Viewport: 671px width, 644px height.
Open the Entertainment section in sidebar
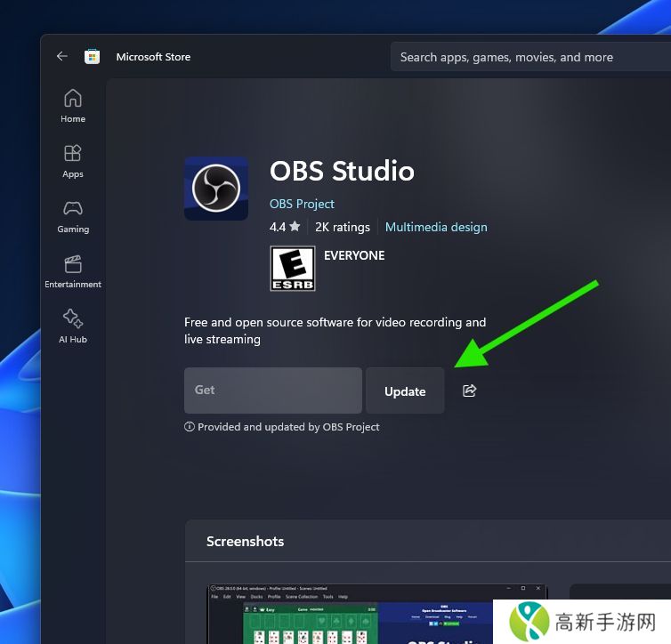(73, 271)
